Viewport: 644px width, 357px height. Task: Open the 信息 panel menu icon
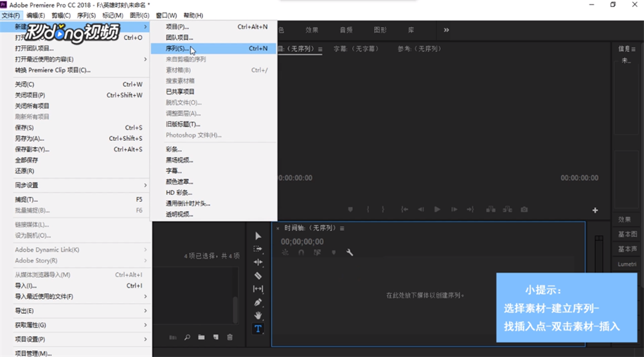point(633,50)
